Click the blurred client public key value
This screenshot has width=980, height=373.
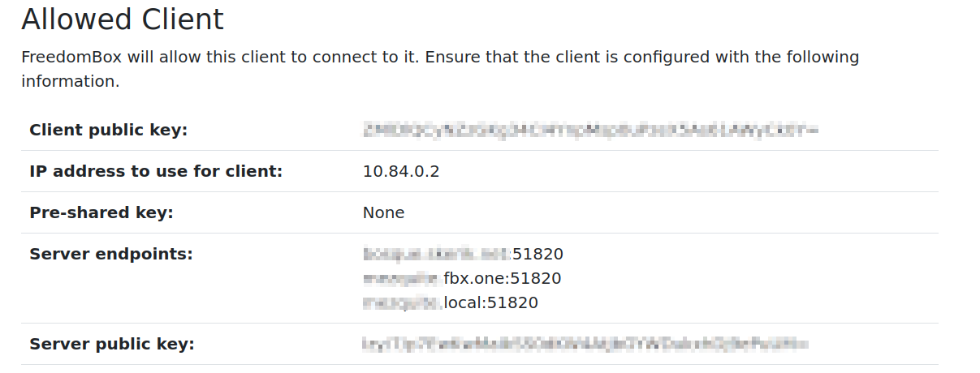coord(590,129)
